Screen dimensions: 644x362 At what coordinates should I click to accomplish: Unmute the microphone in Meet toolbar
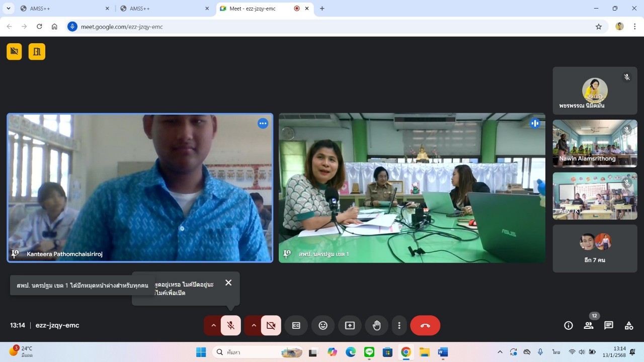coord(231,325)
